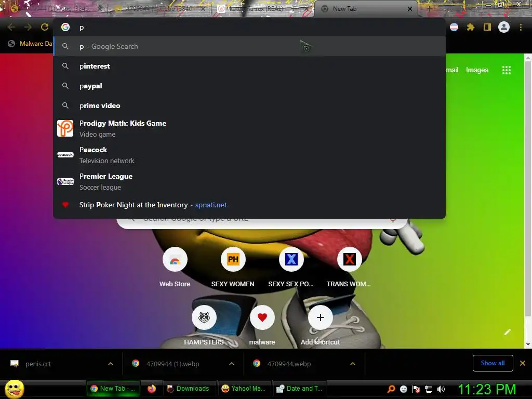
Task: Close the New Tab tab
Action: pyautogui.click(x=410, y=9)
